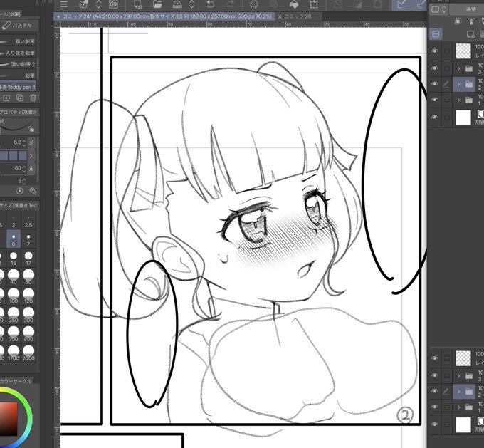Hide folder 3 in lower layer list

(x=435, y=375)
